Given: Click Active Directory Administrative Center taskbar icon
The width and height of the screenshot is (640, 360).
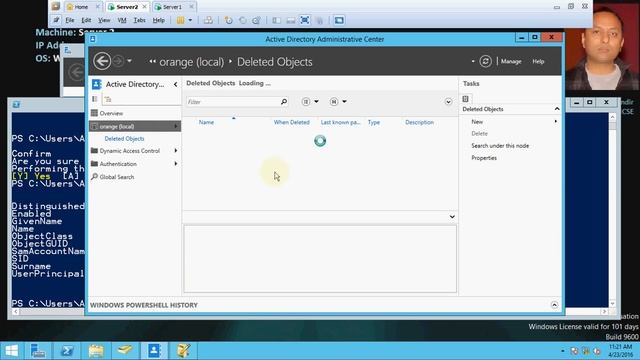Looking at the screenshot, I should 154,351.
